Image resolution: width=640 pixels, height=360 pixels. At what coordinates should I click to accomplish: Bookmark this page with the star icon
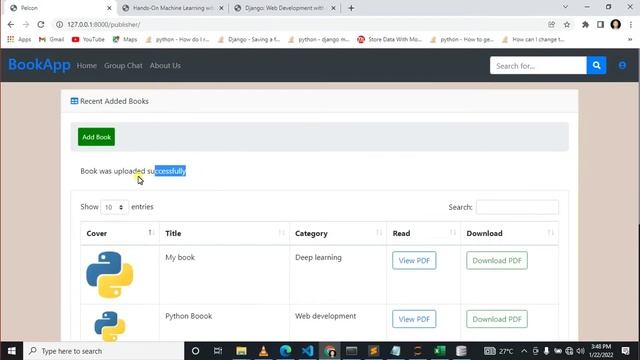pyautogui.click(x=567, y=24)
